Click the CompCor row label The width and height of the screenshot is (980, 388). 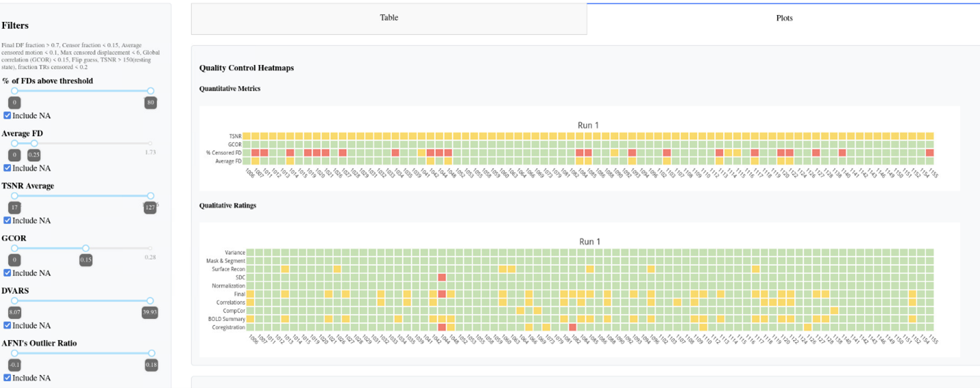pyautogui.click(x=234, y=311)
